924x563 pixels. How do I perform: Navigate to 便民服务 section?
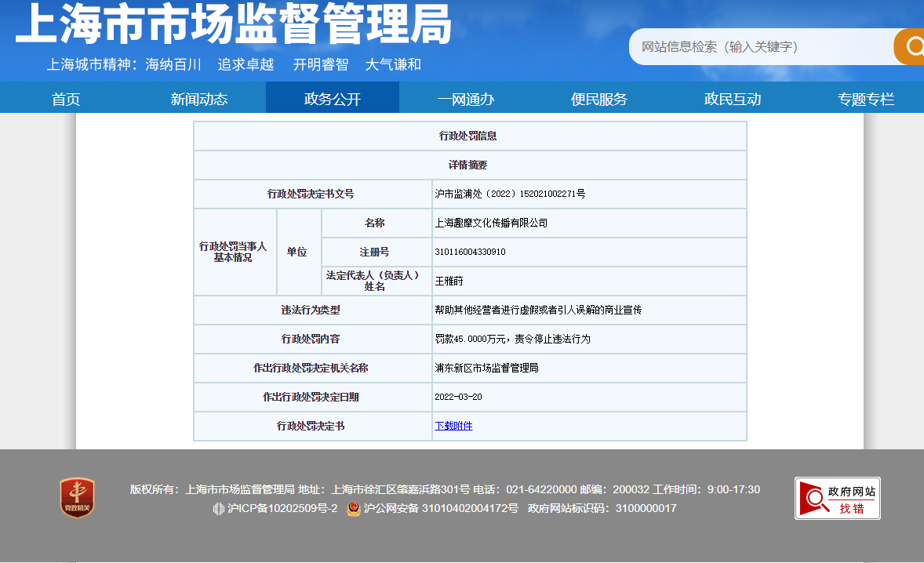pyautogui.click(x=599, y=99)
